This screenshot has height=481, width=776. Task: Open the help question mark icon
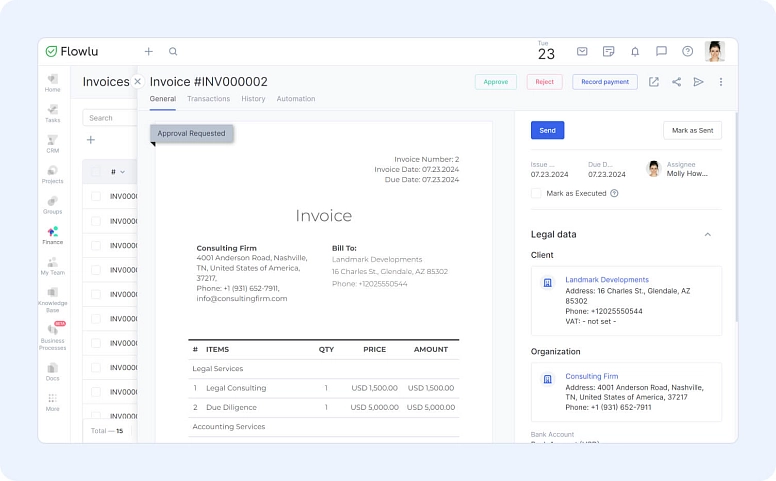point(687,52)
